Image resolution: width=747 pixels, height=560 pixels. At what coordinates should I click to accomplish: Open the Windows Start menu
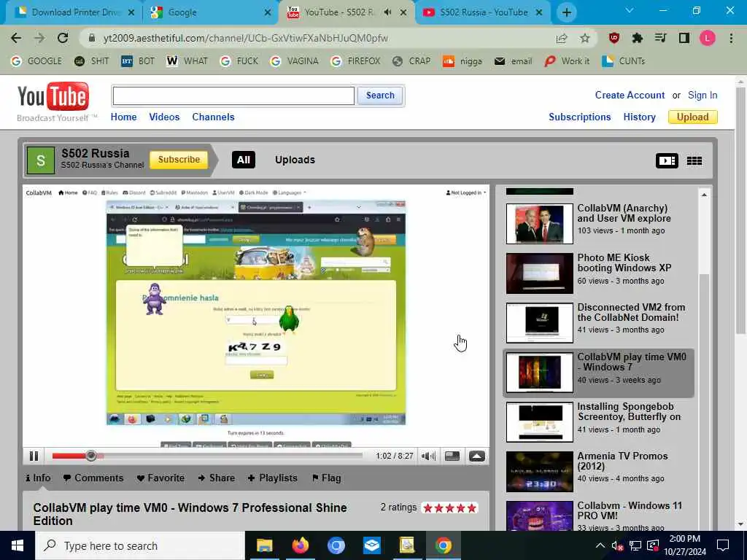point(18,545)
